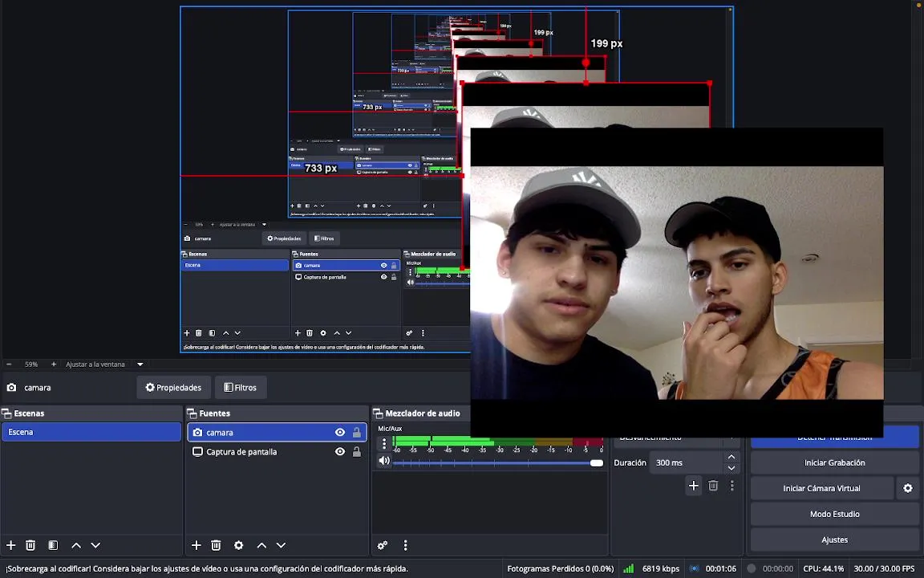Click Fotogramas Perdidos 0 (0.0%) status text
Viewport: 924px width, 578px height.
(560, 568)
